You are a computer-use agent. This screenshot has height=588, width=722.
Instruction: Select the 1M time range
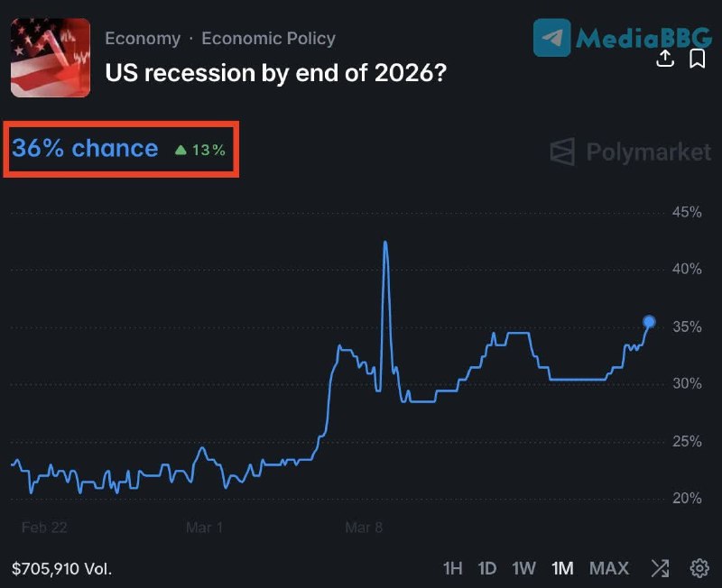coord(562,568)
